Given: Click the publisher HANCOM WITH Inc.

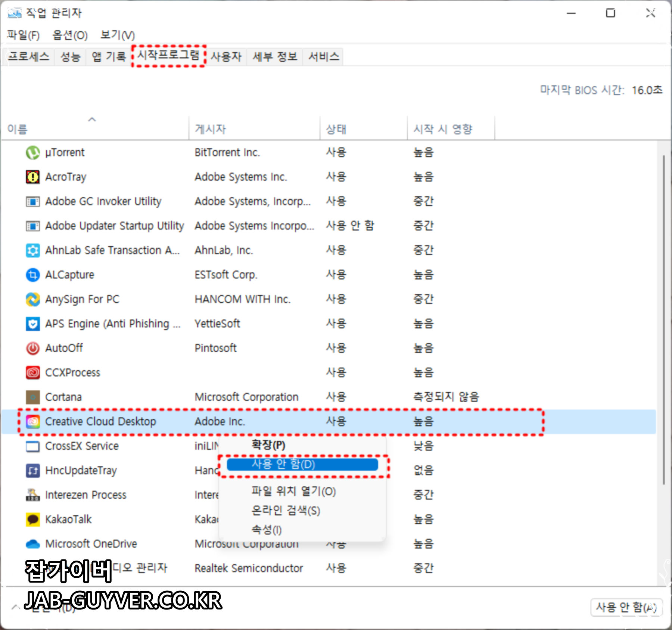Looking at the screenshot, I should point(243,299).
